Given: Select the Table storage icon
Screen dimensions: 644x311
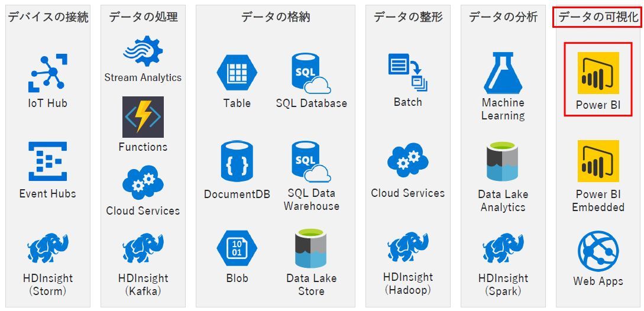Looking at the screenshot, I should click(237, 72).
